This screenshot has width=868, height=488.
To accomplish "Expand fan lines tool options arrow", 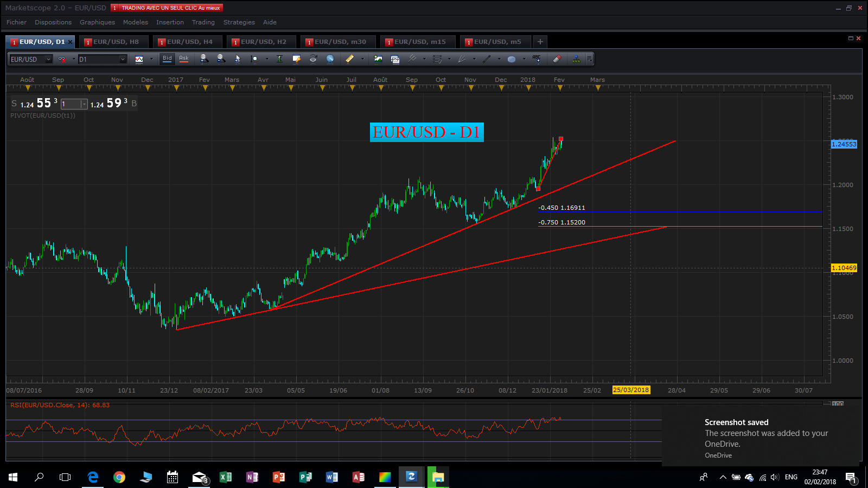I will 474,59.
